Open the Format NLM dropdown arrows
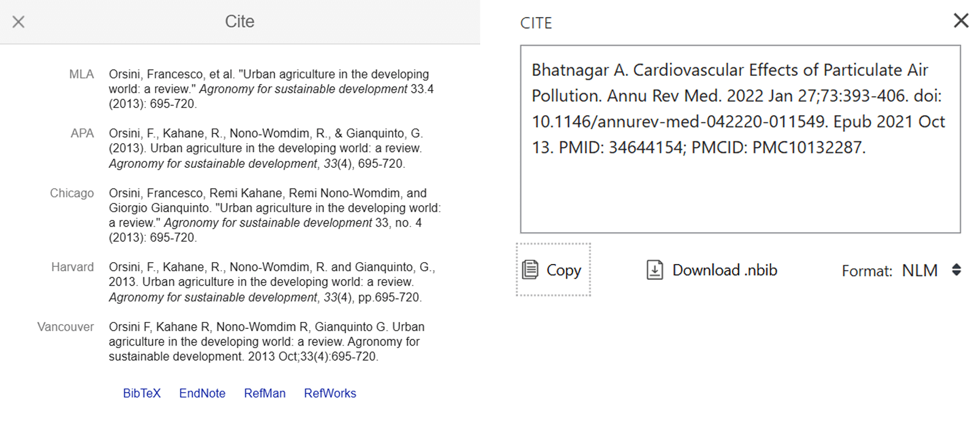 956,270
